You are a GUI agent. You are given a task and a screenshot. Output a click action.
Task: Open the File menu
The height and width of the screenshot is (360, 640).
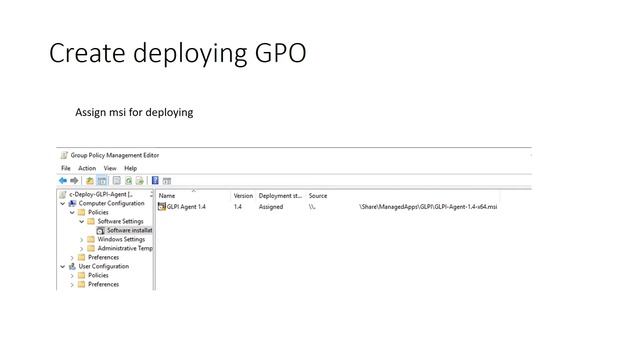66,168
